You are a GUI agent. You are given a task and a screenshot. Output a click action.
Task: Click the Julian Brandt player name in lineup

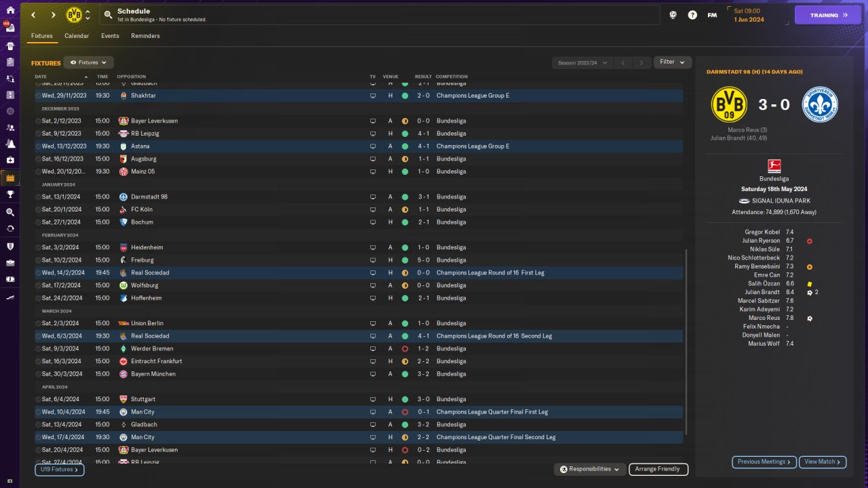coord(762,292)
